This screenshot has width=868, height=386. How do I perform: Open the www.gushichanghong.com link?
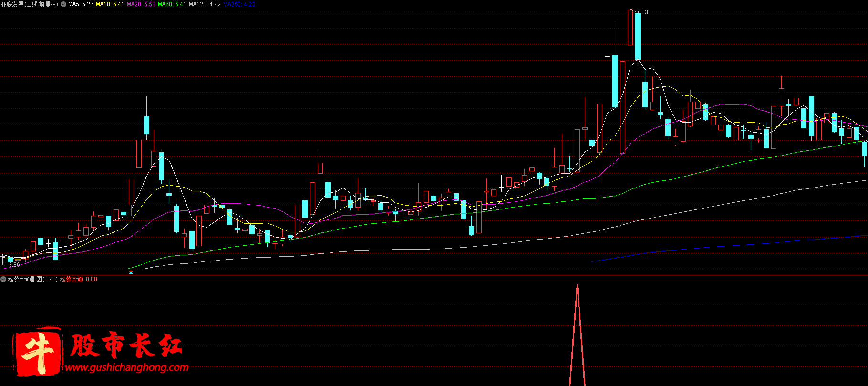[126, 367]
